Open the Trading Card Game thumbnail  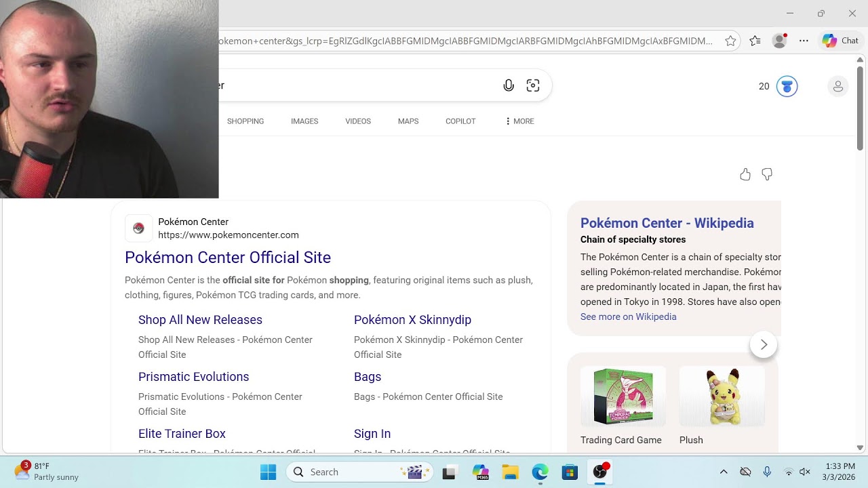(623, 397)
